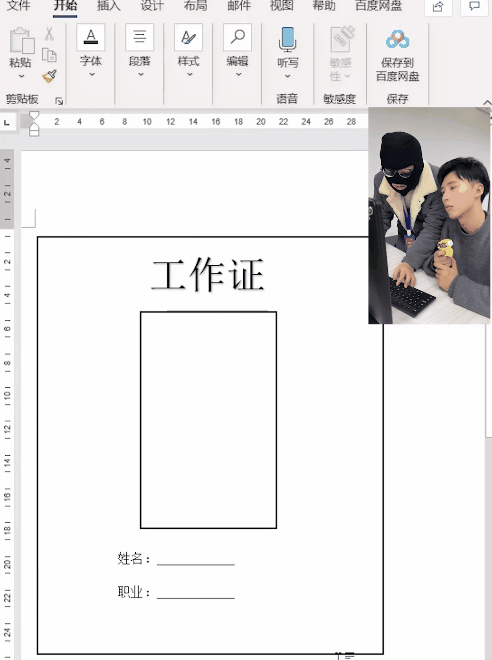The image size is (492, 660).
Task: Click the vertical ruler on the left
Action: 7,404
